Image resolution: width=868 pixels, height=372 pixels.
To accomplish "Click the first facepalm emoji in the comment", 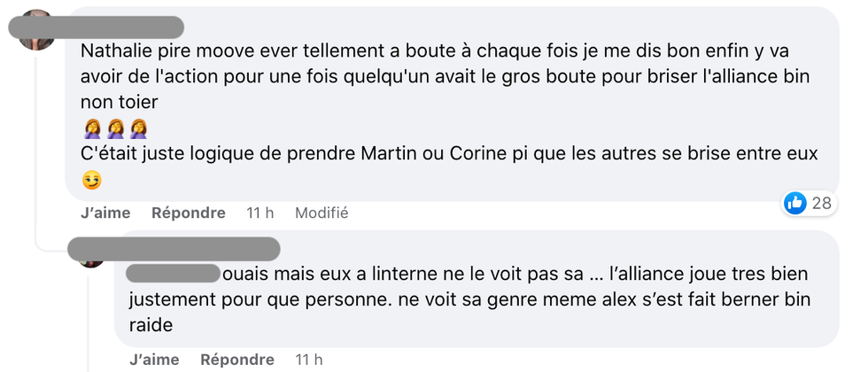I will 92,130.
